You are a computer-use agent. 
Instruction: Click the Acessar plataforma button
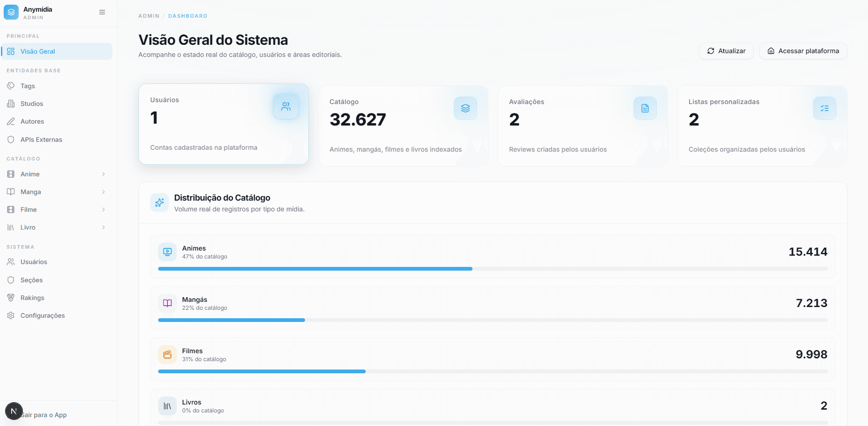pos(803,51)
